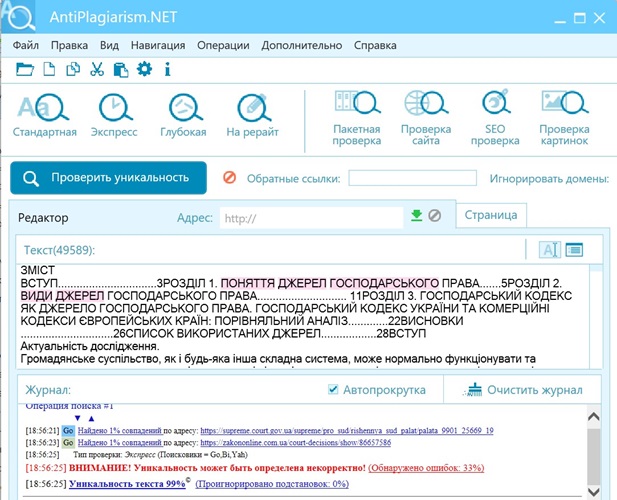Click journal scrollbar up arrow
The width and height of the screenshot is (617, 500).
click(593, 416)
